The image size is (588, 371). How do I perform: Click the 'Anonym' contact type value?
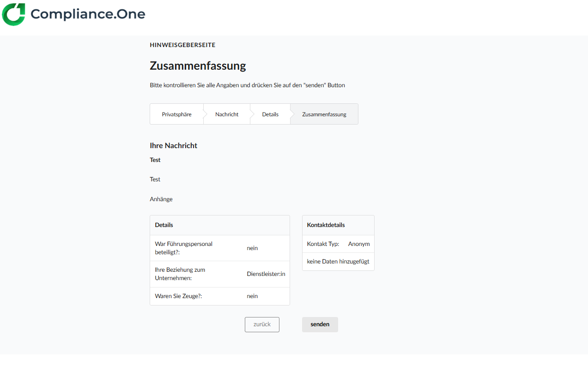(x=359, y=244)
